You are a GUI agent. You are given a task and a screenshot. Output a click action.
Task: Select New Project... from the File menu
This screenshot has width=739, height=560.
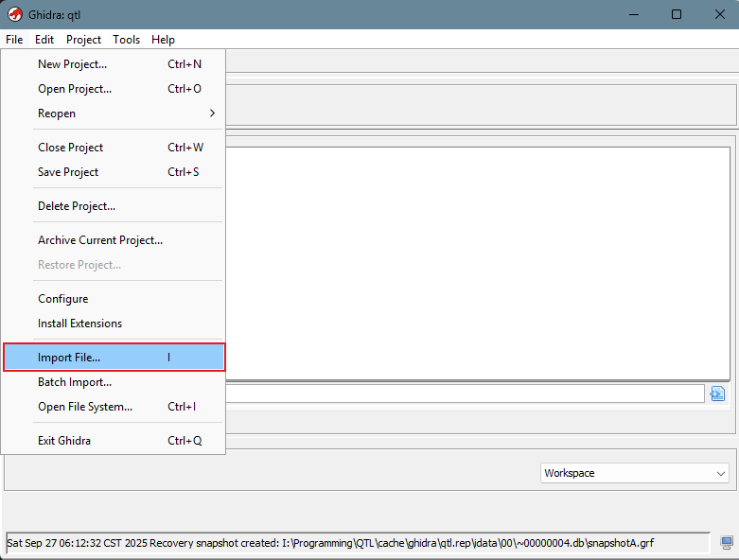pos(72,64)
